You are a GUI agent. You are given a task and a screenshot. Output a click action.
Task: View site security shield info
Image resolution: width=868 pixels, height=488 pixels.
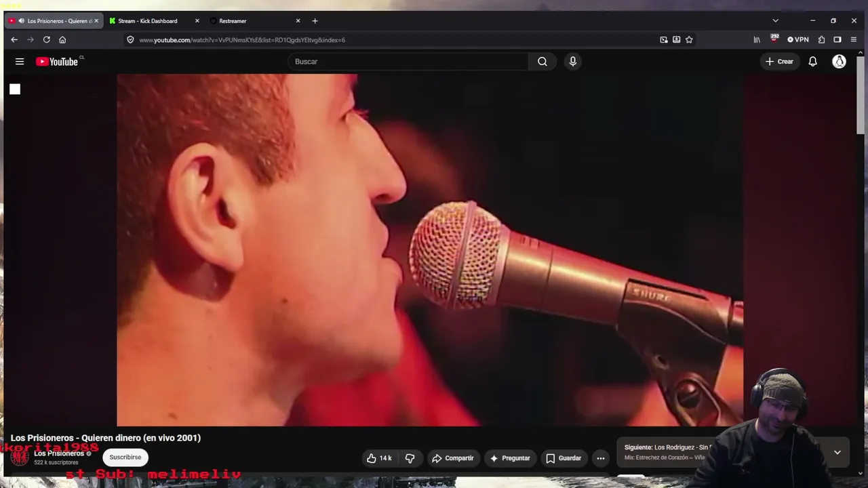[x=130, y=40]
